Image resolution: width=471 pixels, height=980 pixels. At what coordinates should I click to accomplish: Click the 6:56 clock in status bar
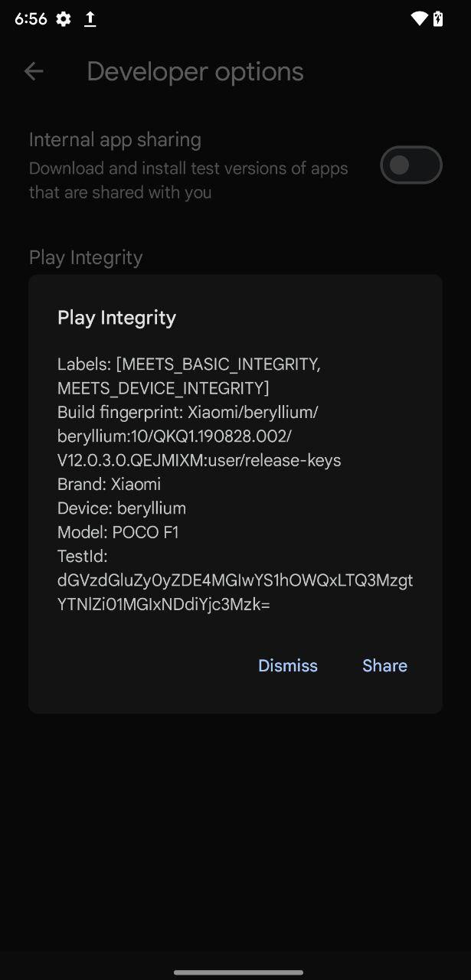click(x=31, y=19)
